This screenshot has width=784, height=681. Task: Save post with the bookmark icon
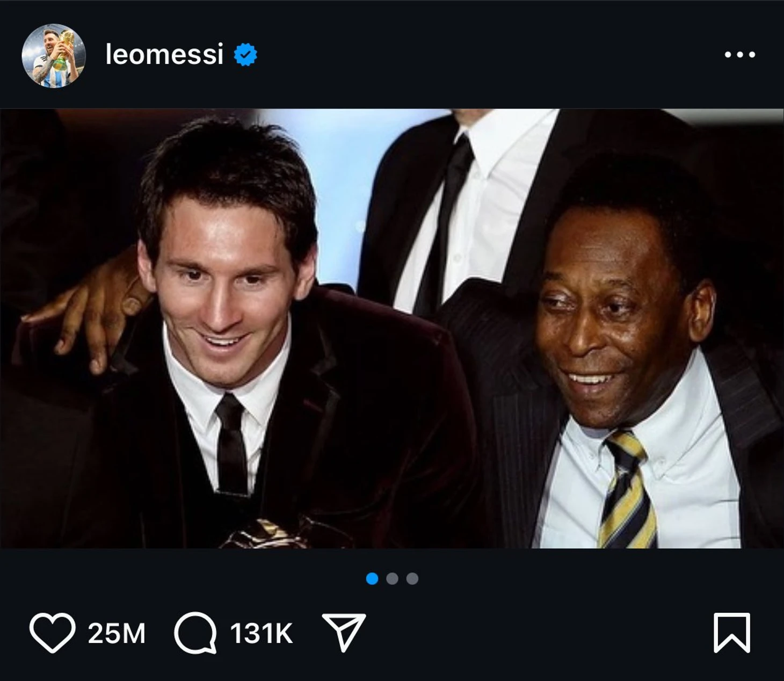(731, 633)
